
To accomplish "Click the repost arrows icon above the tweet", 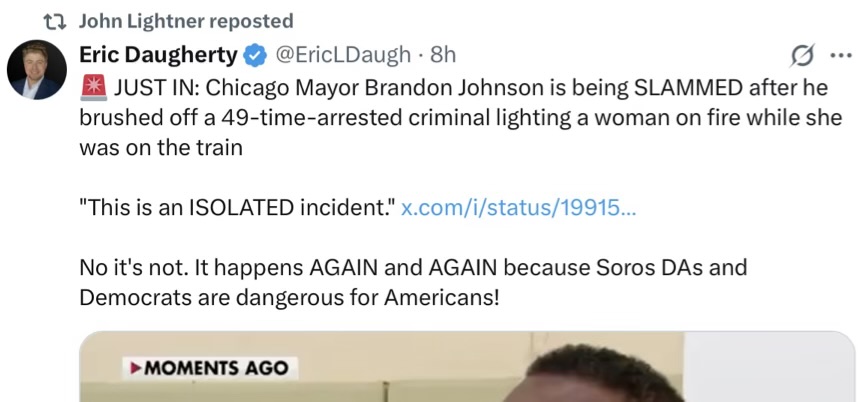I will (55, 21).
